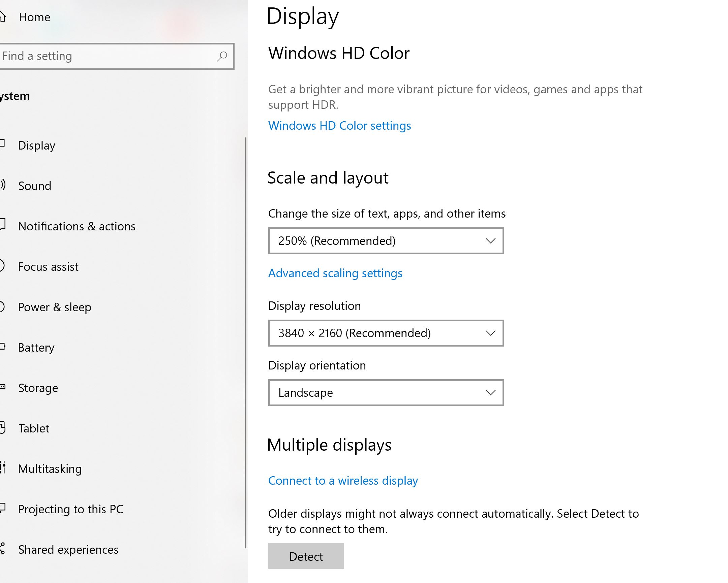Click the search magnifier icon
The width and height of the screenshot is (728, 583).
(x=222, y=56)
